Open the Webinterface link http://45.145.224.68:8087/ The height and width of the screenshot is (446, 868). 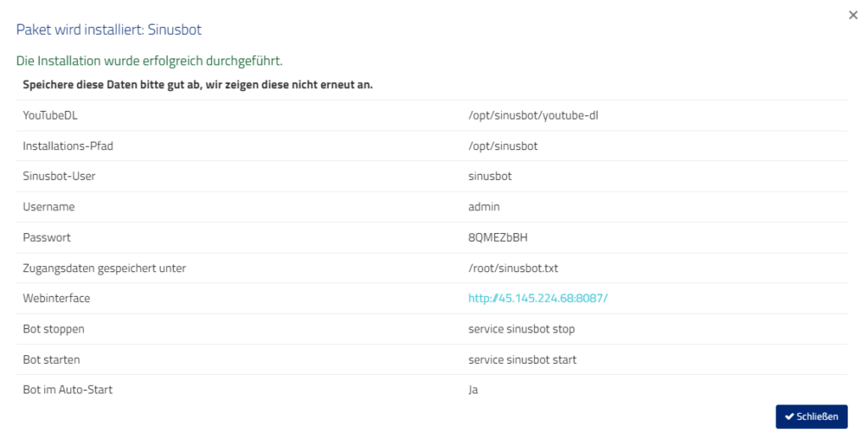tap(538, 298)
